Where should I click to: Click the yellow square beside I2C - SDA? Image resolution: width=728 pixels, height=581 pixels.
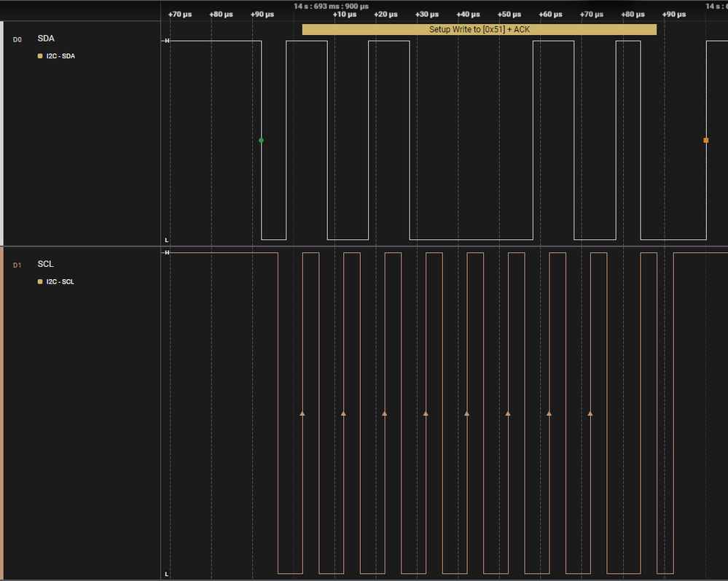[40, 56]
